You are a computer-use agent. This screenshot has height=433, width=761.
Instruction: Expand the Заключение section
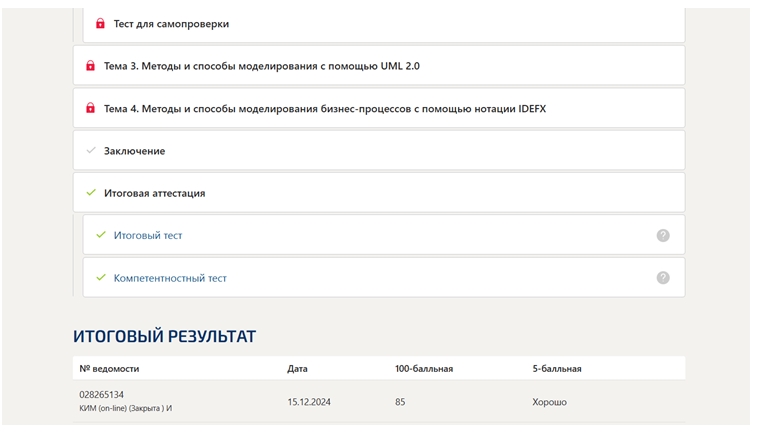(379, 150)
